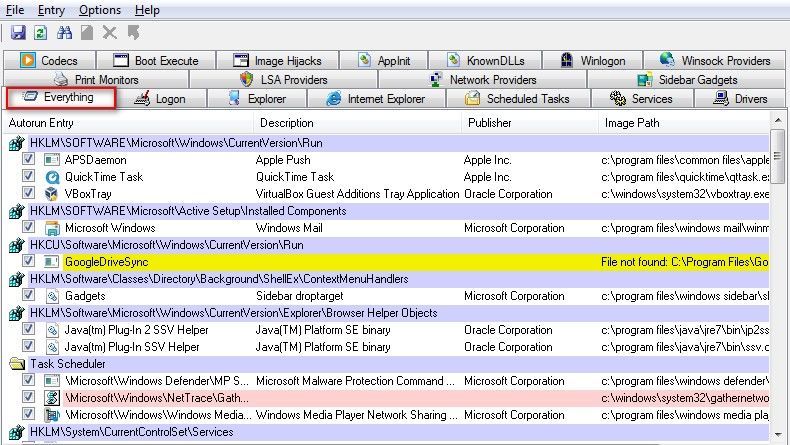Screen dimensions: 790x445
Task: Select the Image Hijacks tab
Action: coord(278,60)
